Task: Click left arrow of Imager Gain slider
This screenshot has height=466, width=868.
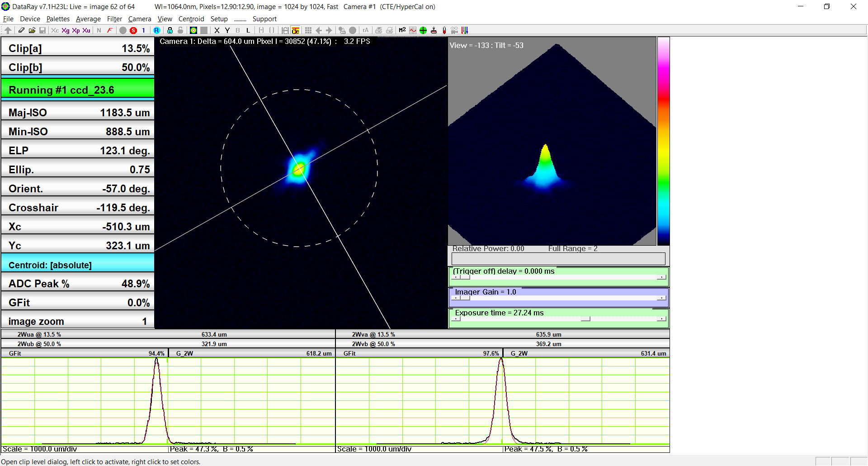Action: pyautogui.click(x=456, y=298)
